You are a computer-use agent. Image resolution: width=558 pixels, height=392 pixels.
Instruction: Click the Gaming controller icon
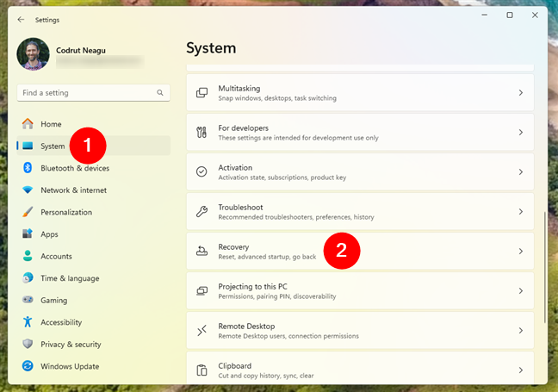click(x=28, y=300)
